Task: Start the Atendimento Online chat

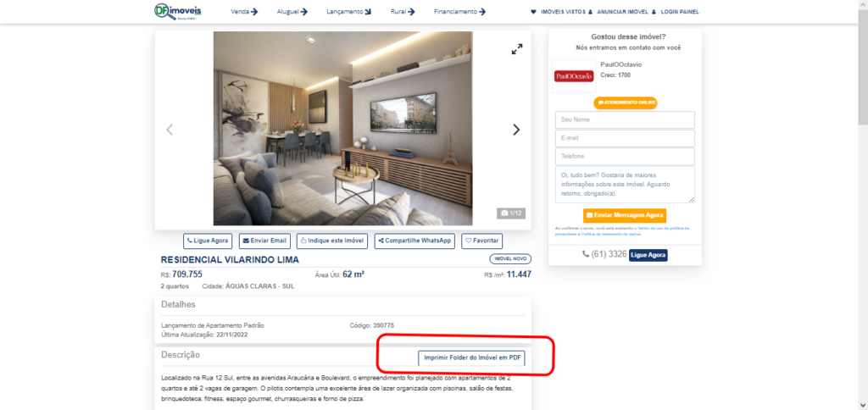Action: 626,102
